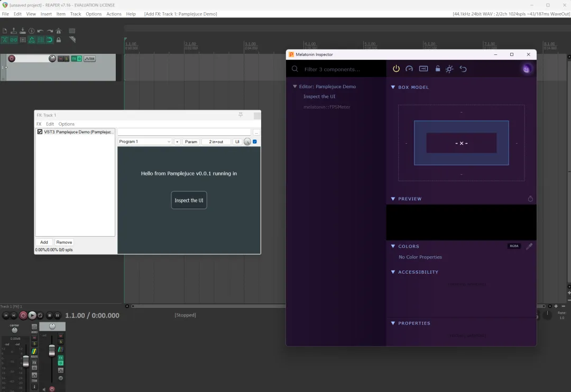
Task: Collapse Editor: Pamplejuce Demo tree node
Action: point(295,87)
